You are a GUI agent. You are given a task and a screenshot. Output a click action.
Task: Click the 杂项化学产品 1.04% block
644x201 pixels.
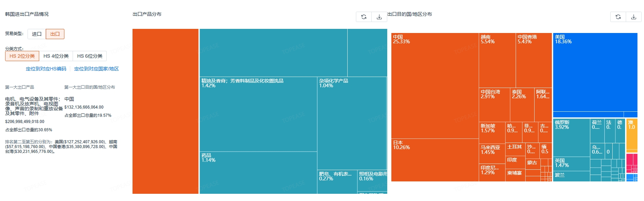[351, 123]
